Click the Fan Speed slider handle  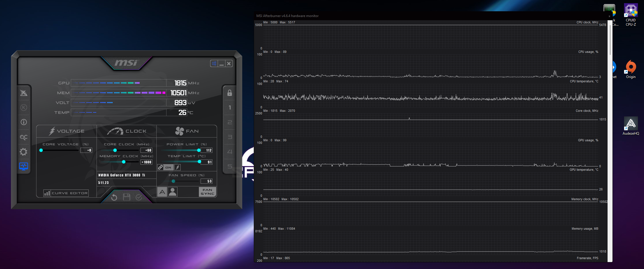(x=173, y=181)
